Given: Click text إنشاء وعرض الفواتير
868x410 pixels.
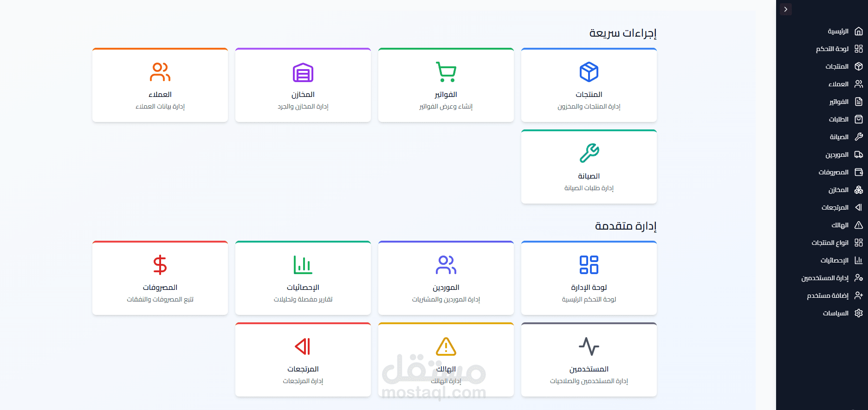Looking at the screenshot, I should tap(446, 107).
